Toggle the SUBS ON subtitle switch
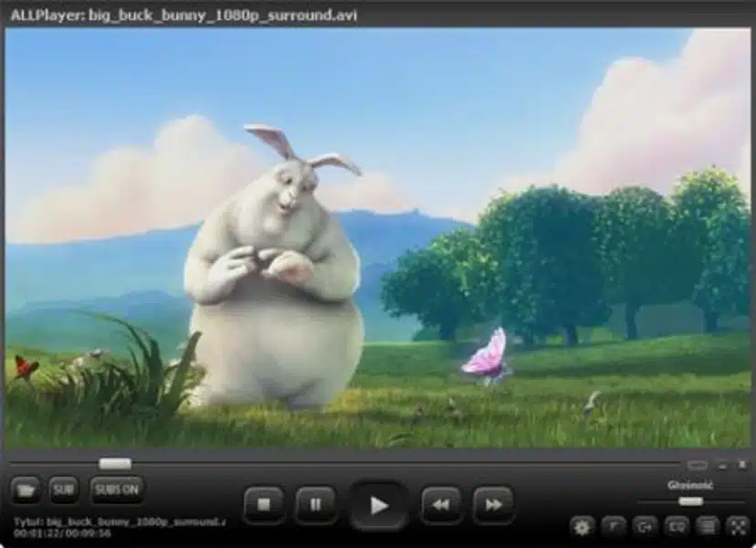This screenshot has height=548, width=756. coord(116,490)
